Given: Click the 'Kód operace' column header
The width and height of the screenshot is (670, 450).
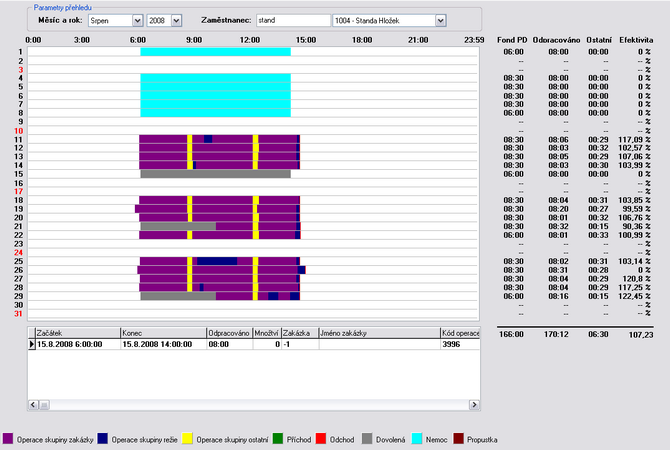Looking at the screenshot, I should pos(460,333).
